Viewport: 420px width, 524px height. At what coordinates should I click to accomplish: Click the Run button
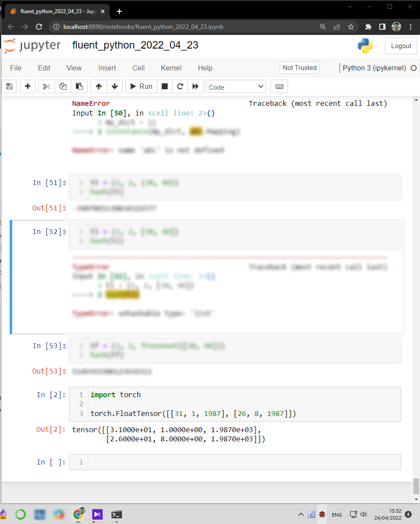tap(141, 87)
